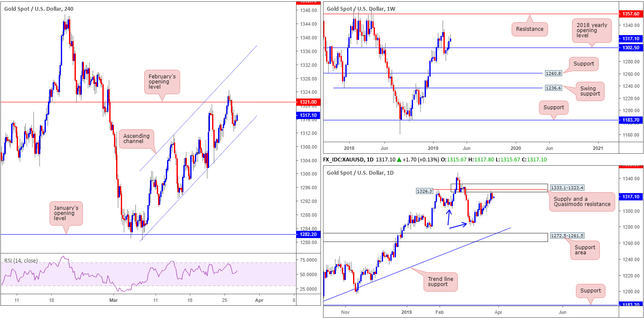Click the 'Supply and a Quasimodo resistance' callout
Screen dimensions: 644x319
pyautogui.click(x=582, y=201)
